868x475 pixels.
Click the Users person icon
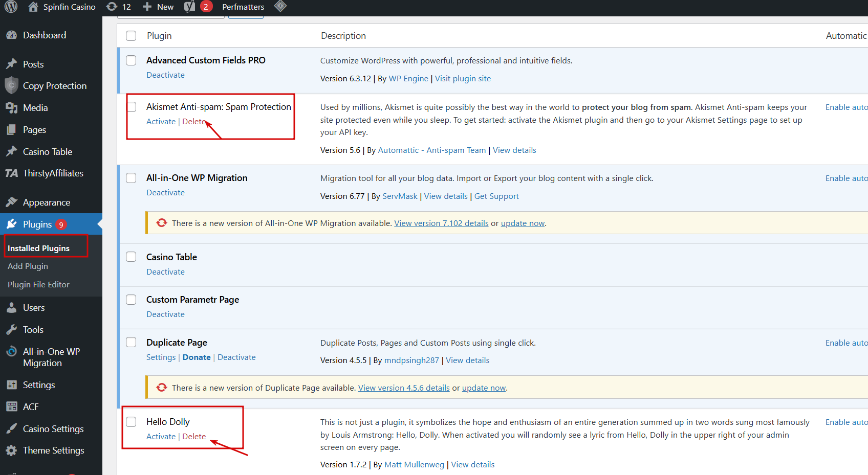[x=11, y=308]
